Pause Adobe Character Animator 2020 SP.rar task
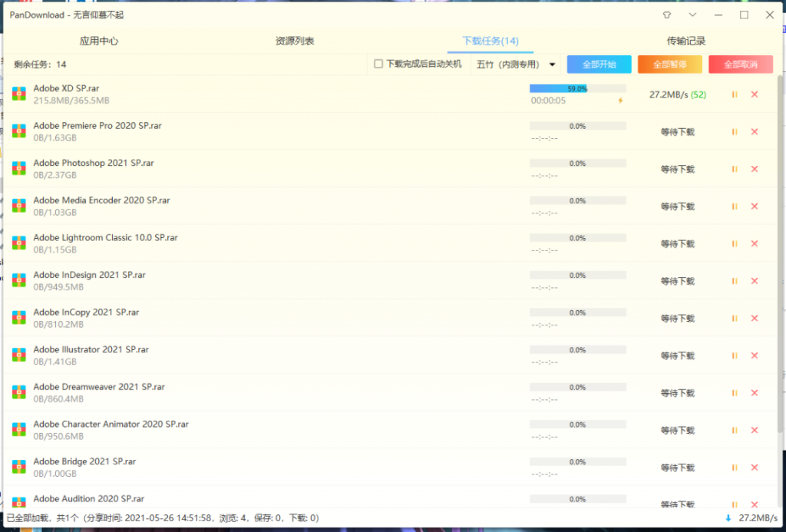Image resolution: width=786 pixels, height=532 pixels. 735,430
